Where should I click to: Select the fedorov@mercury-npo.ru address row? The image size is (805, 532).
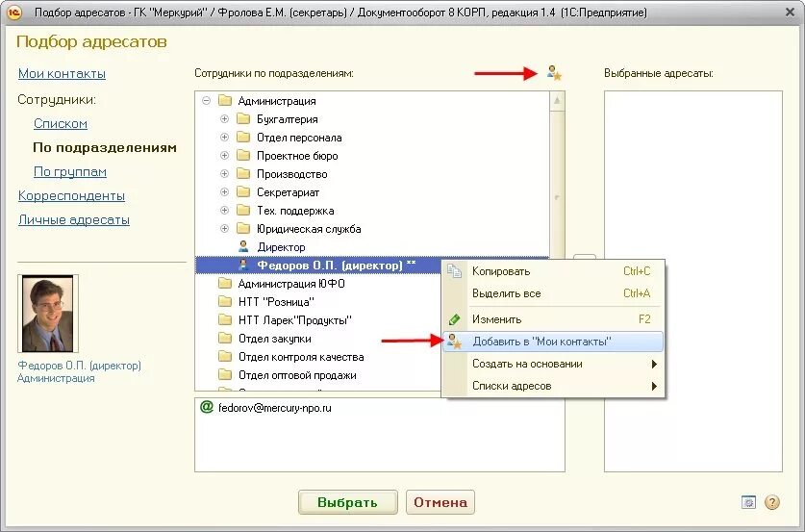pyautogui.click(x=379, y=408)
